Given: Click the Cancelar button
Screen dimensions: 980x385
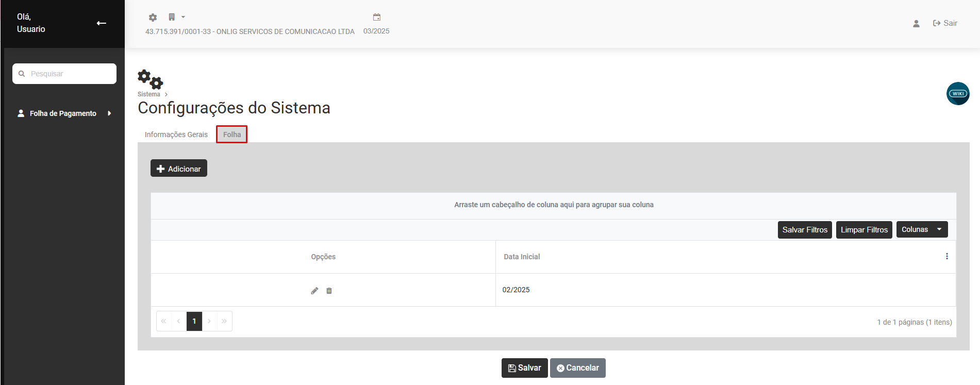Looking at the screenshot, I should click(577, 368).
